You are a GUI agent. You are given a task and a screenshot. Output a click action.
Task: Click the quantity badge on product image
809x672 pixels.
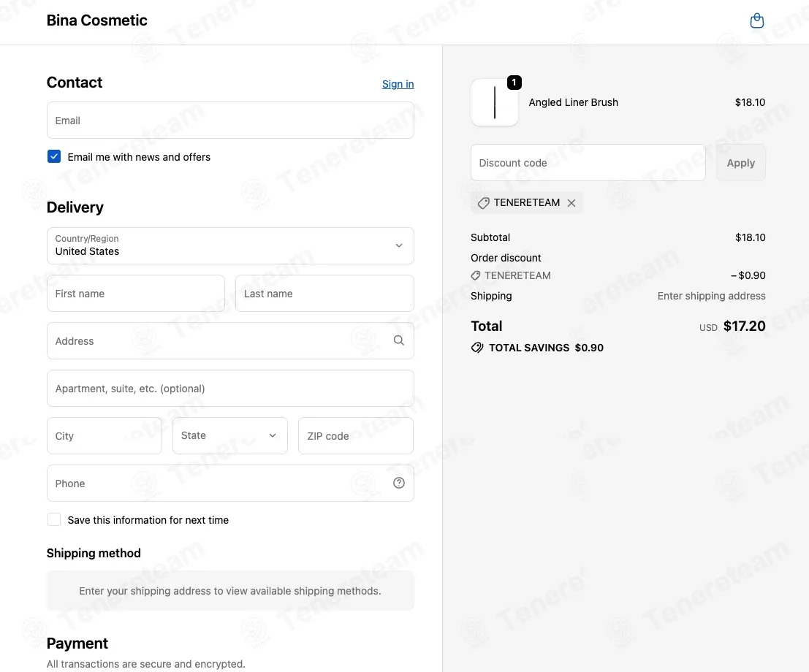pos(514,83)
